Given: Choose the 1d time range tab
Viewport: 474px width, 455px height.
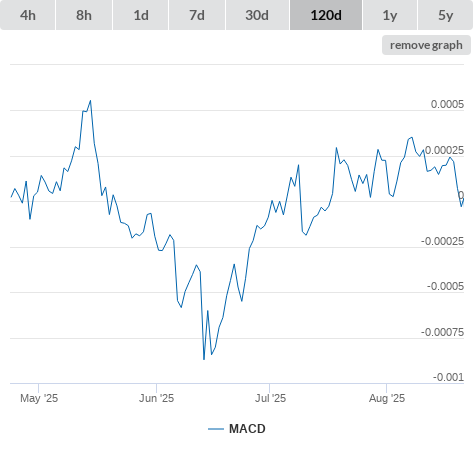Looking at the screenshot, I should tap(141, 15).
